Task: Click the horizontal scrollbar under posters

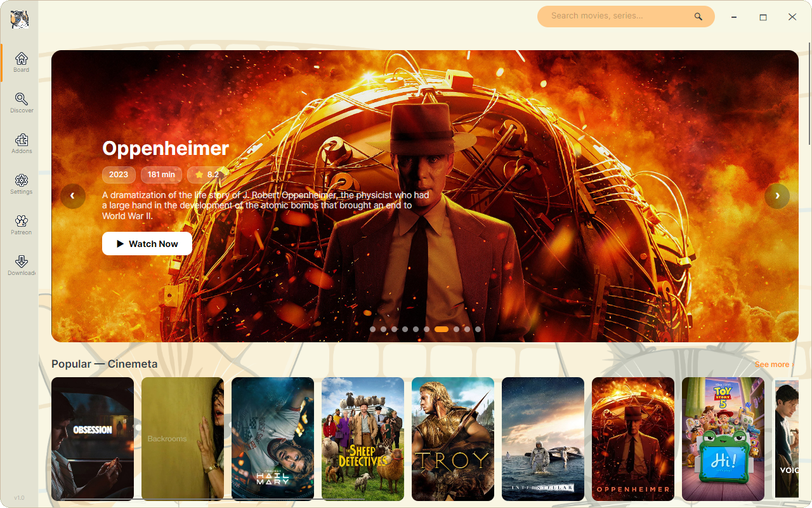Action: (x=213, y=500)
